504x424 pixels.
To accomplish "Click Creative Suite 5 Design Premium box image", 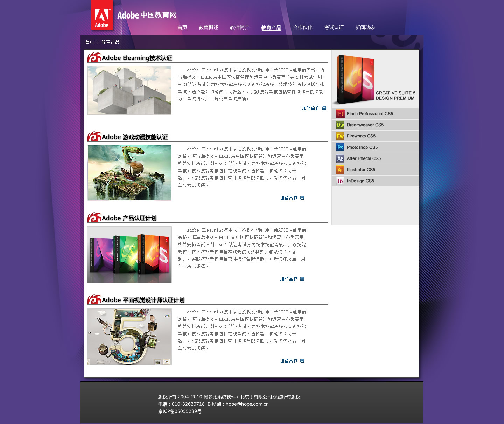I will 354,80.
